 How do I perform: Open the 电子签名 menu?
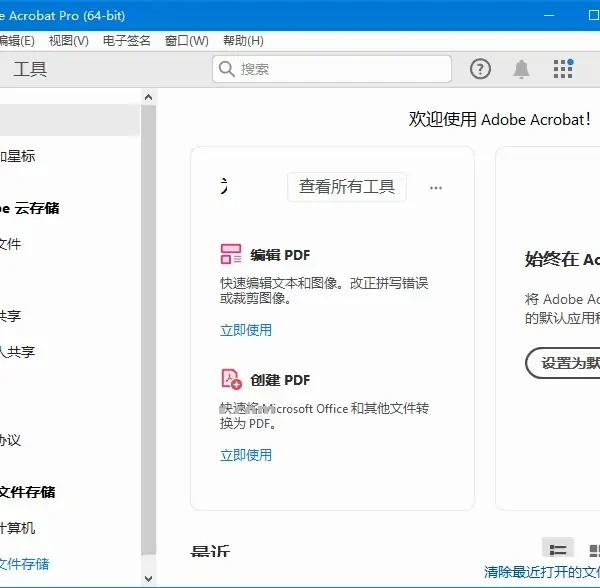pyautogui.click(x=127, y=41)
